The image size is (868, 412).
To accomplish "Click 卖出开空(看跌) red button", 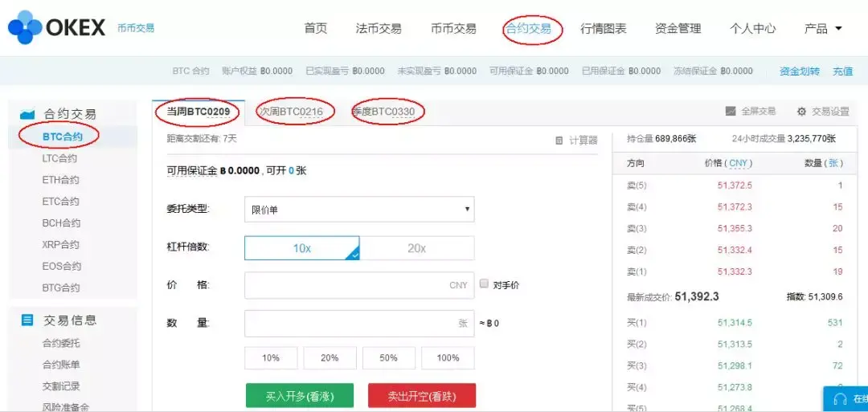I will coord(422,397).
